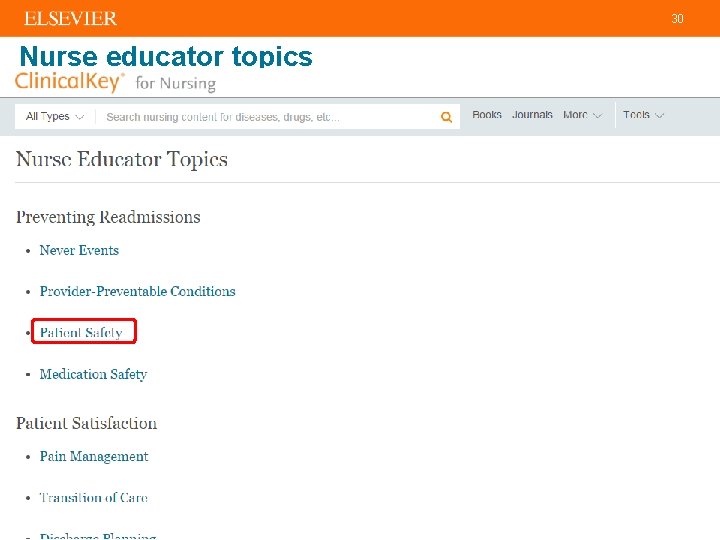This screenshot has height=540, width=720.
Task: Click the ClinicalKey for Nursing logo
Action: pos(115,83)
